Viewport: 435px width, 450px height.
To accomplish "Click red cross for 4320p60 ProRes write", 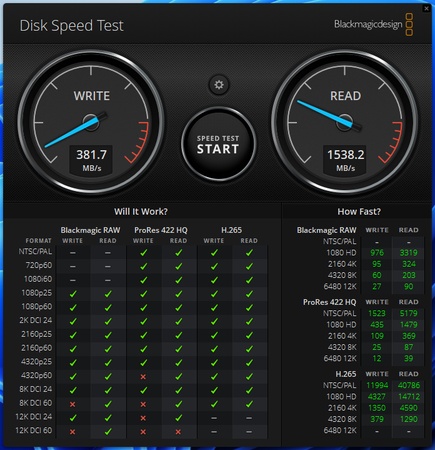I will (x=143, y=377).
